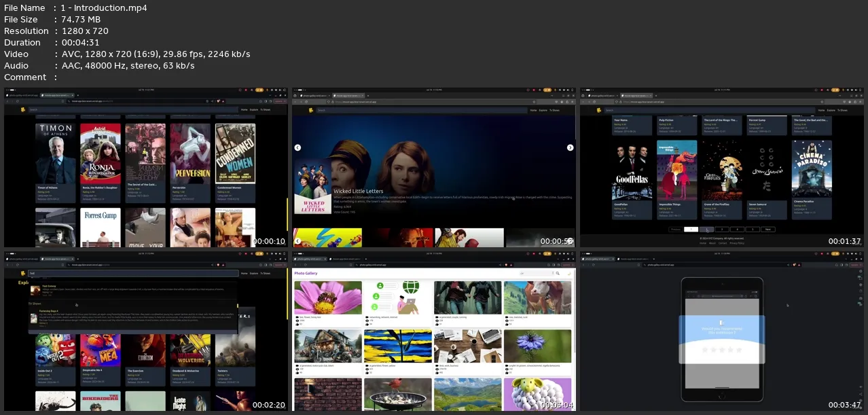Click Home nav link in the Wicked Little Letters frame
Viewport: 868px width, 415px height.
[533, 110]
